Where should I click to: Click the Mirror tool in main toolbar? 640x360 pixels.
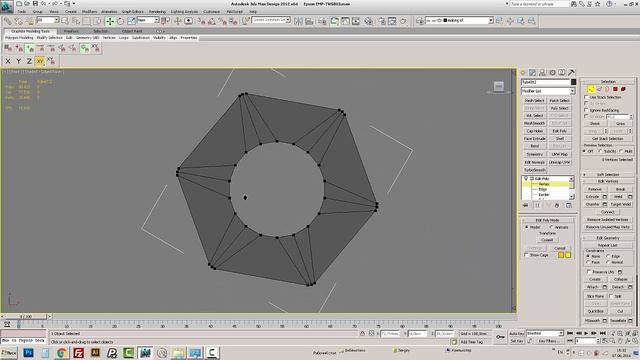(298, 21)
